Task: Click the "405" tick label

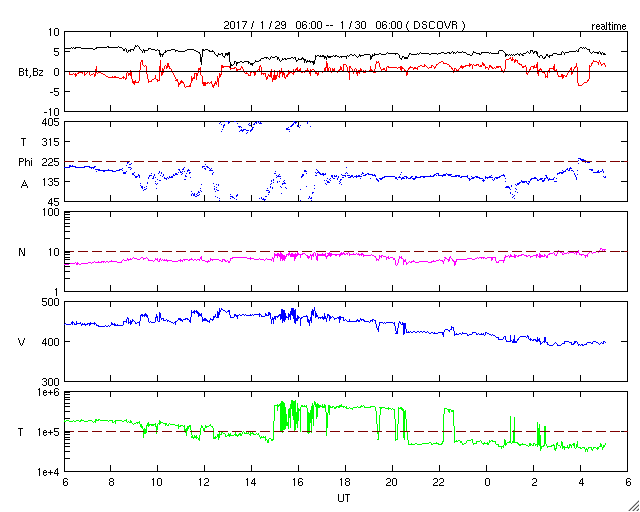Action: pyautogui.click(x=51, y=122)
